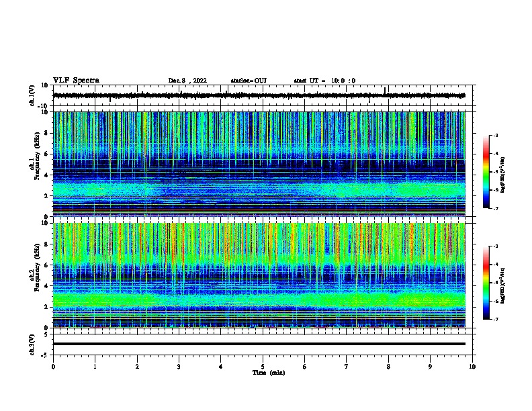Click the date 'Dec. 8 , 2022'
532x411 pixels.
tap(187, 81)
